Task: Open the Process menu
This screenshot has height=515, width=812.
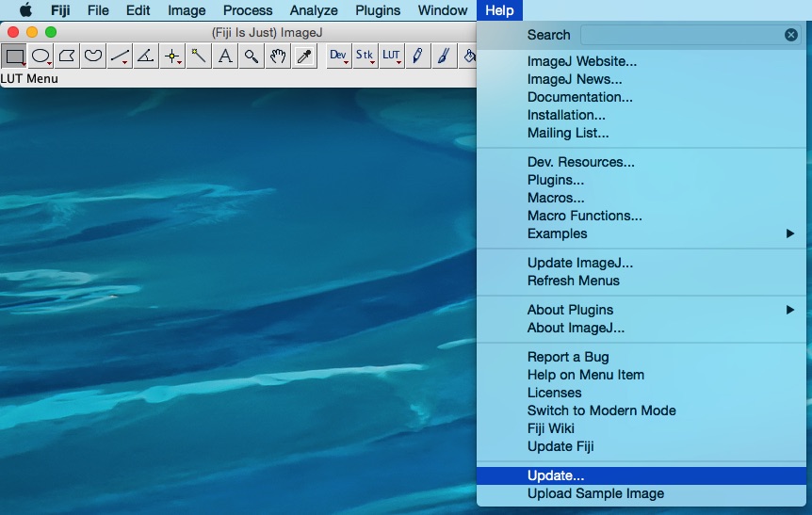Action: coord(248,10)
